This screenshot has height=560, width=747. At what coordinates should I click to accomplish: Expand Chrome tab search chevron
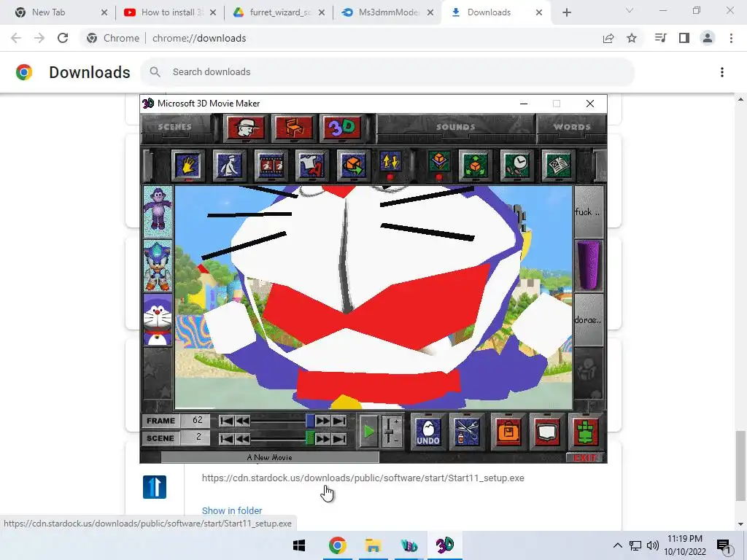click(630, 10)
